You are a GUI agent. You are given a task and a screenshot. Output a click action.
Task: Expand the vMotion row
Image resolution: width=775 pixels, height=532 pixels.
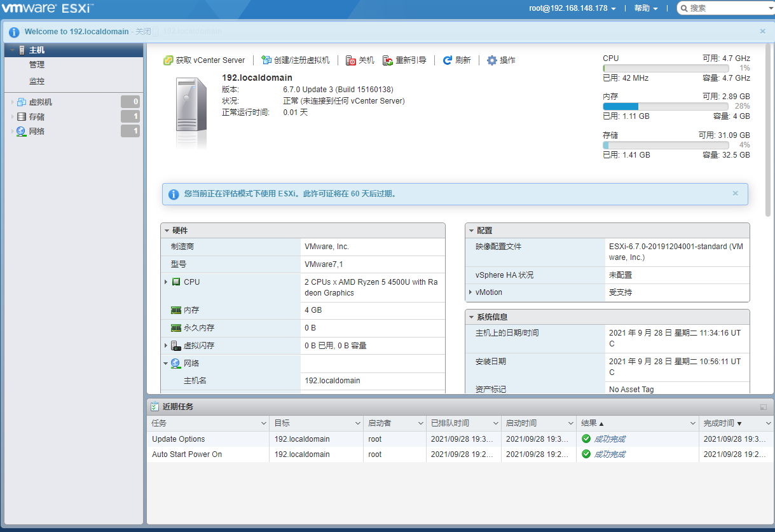pos(470,292)
